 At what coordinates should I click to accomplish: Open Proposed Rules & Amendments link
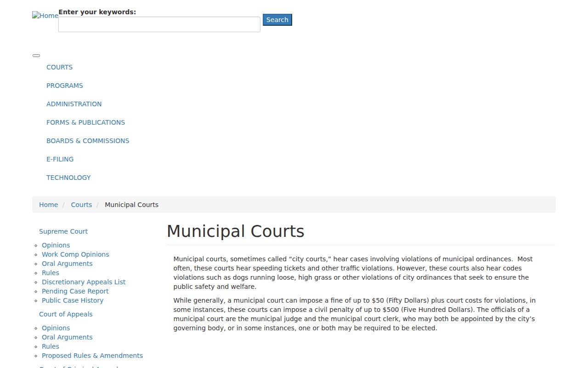pos(92,356)
